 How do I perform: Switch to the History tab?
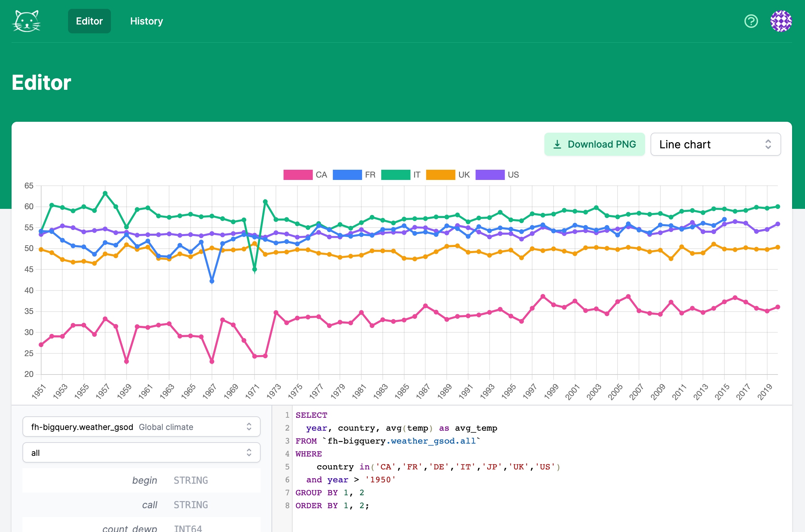click(x=146, y=21)
